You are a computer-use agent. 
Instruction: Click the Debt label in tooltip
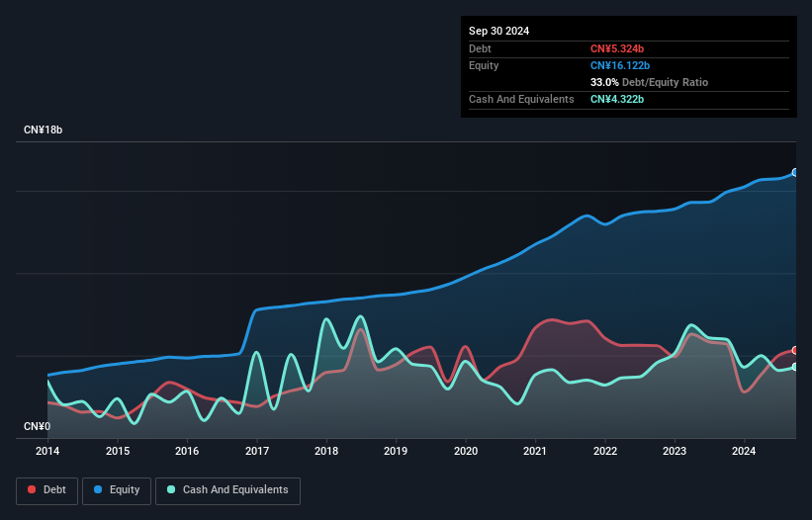pos(480,48)
